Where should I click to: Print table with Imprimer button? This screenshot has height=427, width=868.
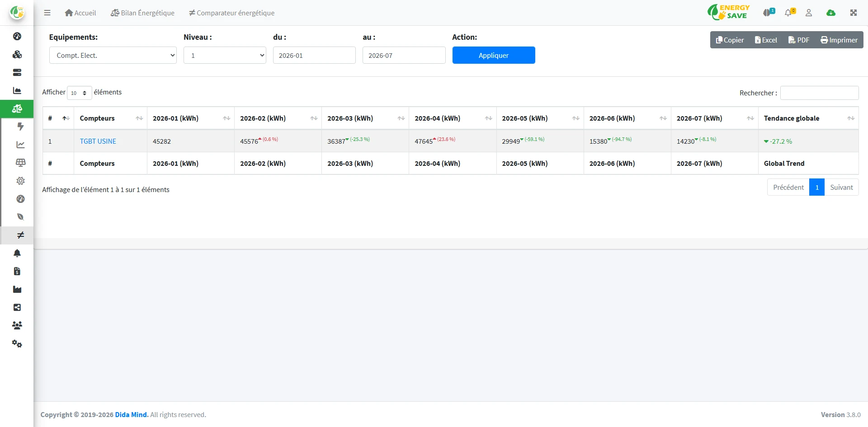(x=839, y=40)
